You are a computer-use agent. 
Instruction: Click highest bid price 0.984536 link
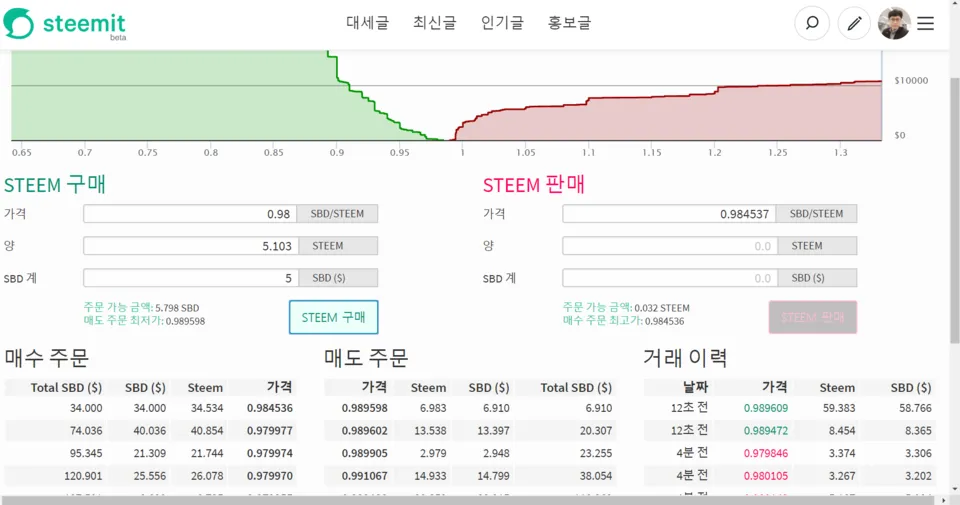624,321
